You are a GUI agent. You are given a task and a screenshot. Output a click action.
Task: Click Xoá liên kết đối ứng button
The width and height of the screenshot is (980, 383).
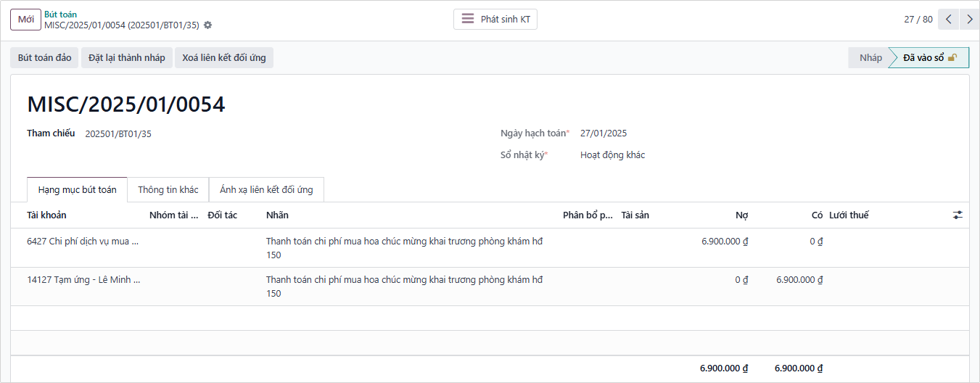coord(224,58)
